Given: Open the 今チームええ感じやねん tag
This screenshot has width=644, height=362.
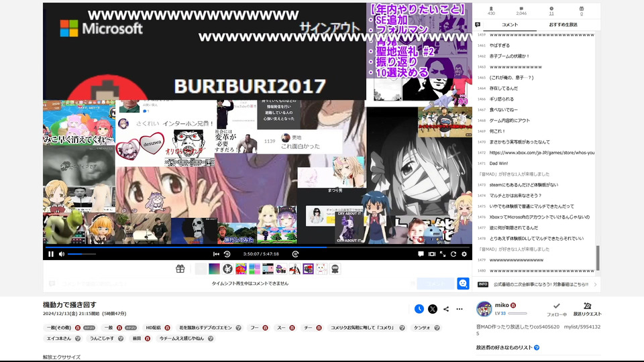Looking at the screenshot, I should [182, 339].
